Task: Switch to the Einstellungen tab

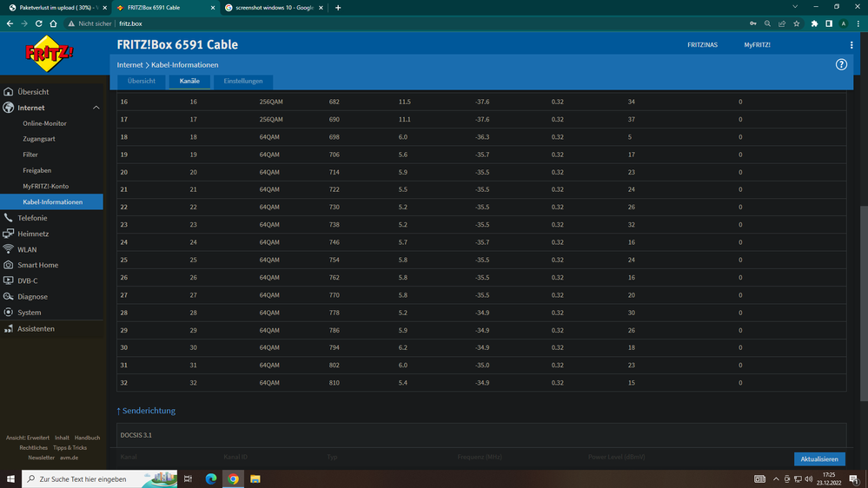Action: (243, 82)
